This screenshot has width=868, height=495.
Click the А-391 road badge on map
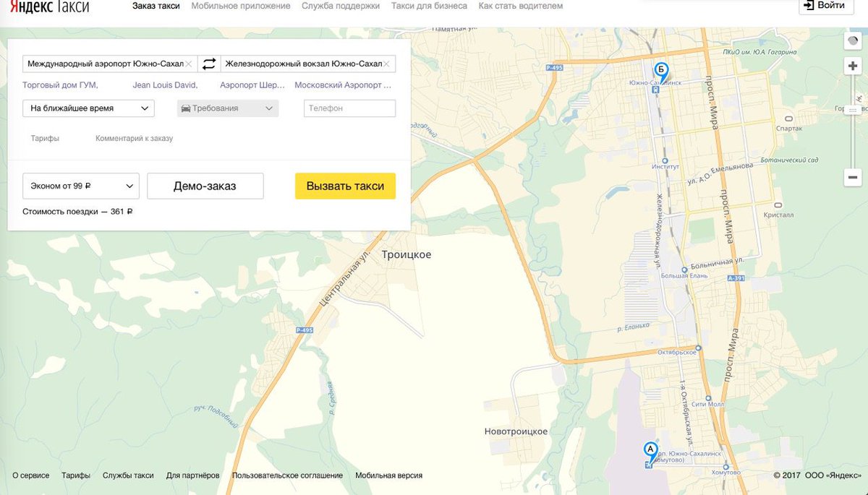tap(737, 277)
